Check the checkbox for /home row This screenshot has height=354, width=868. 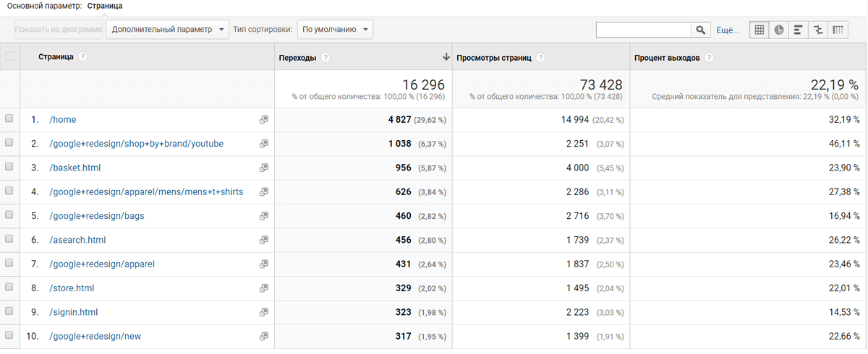click(x=9, y=119)
